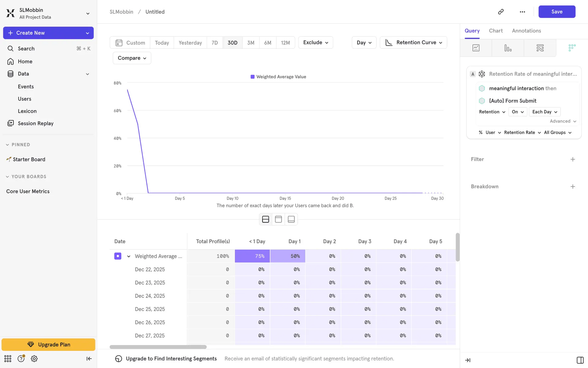The image size is (588, 368).
Task: Expand the Compare dropdown
Action: pyautogui.click(x=132, y=58)
